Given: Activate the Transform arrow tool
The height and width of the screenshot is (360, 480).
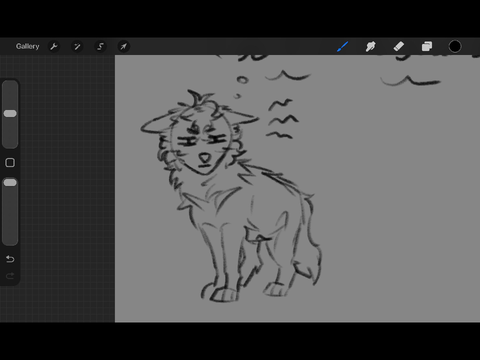Looking at the screenshot, I should pos(123,46).
